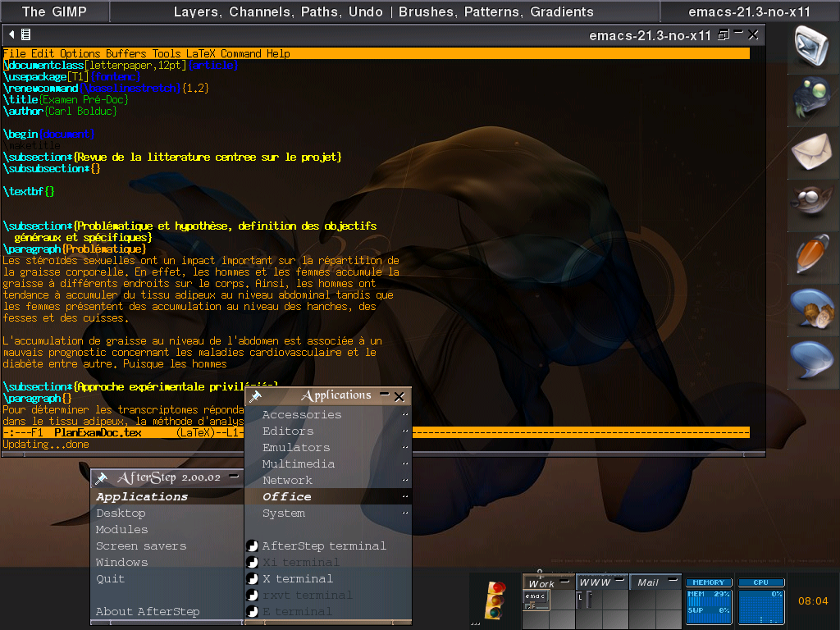Image resolution: width=840 pixels, height=630 pixels.
Task: Click the MEMORY monitor panel
Action: (708, 601)
